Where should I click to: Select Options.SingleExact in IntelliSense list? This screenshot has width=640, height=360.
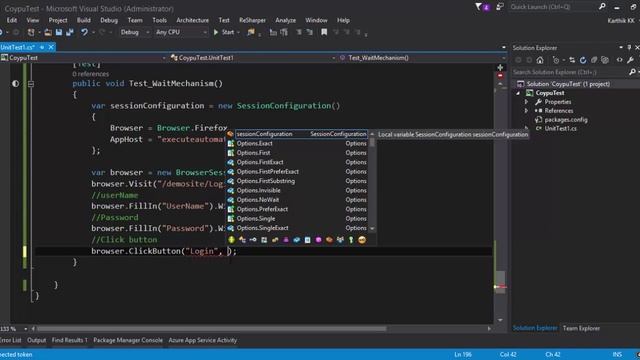(x=298, y=228)
